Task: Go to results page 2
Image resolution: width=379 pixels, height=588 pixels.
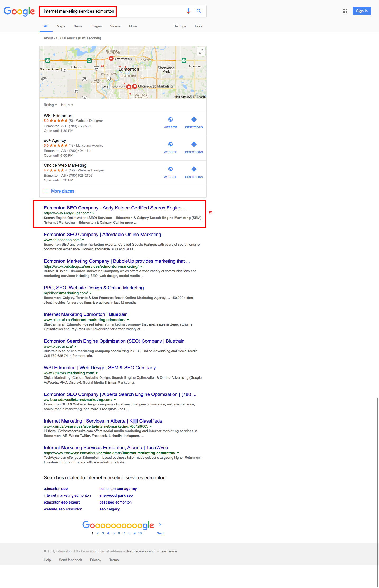Action: click(98, 533)
